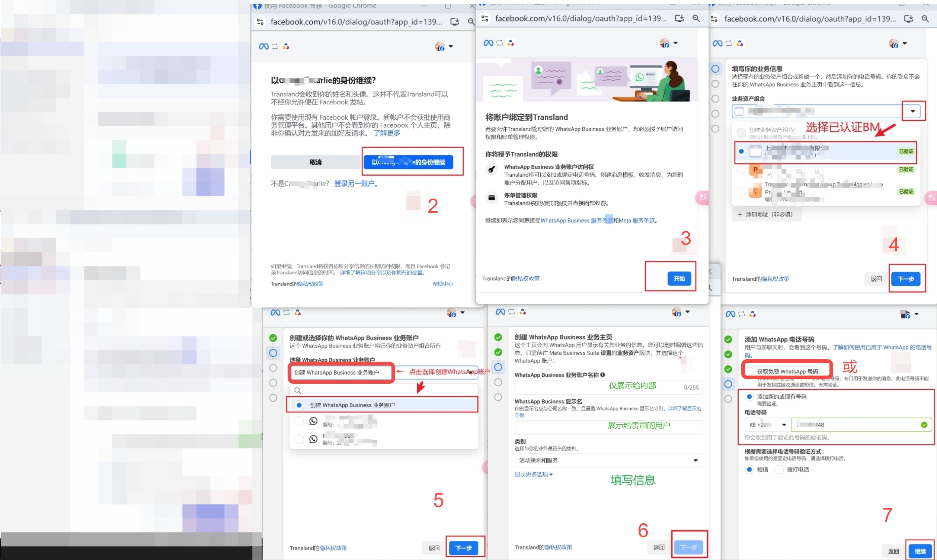The width and height of the screenshot is (937, 560).
Task: Open 隐私权政策 link in '创建 WhatsApp Business 业务主页' window
Action: (558, 548)
